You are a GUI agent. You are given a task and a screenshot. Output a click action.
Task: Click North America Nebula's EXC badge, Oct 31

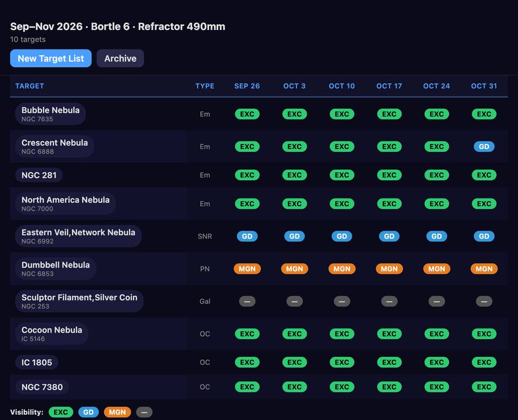[x=484, y=204]
